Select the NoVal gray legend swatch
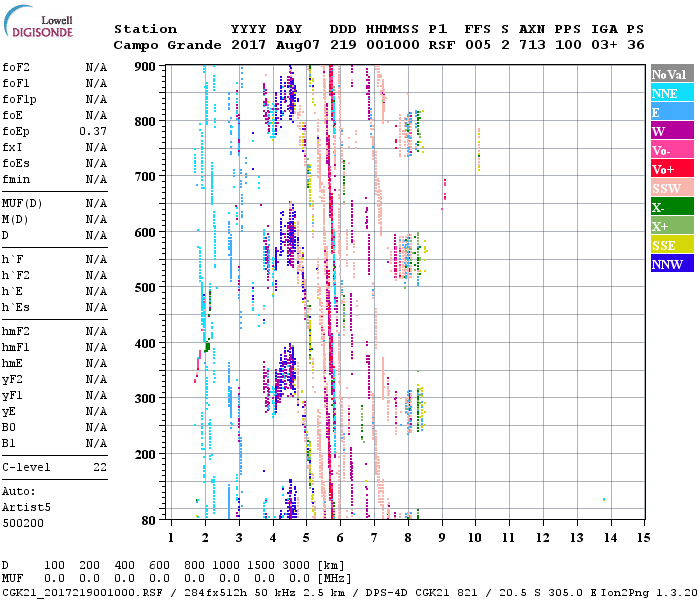The width and height of the screenshot is (700, 600). point(671,74)
